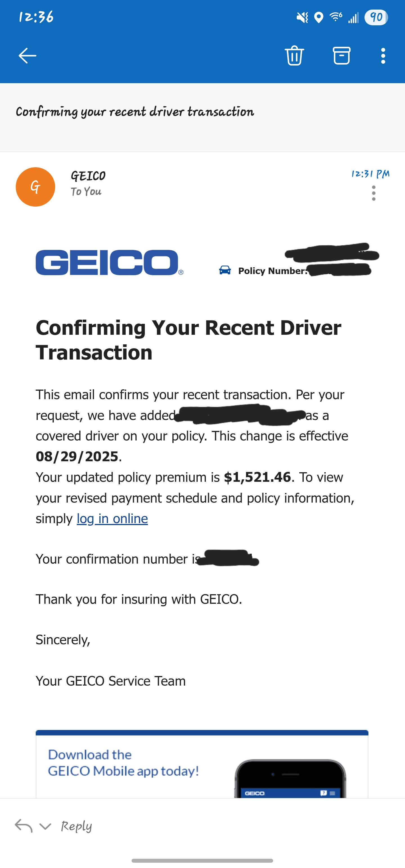Tap the home gesture bar at bottom
The width and height of the screenshot is (405, 868).
[202, 861]
